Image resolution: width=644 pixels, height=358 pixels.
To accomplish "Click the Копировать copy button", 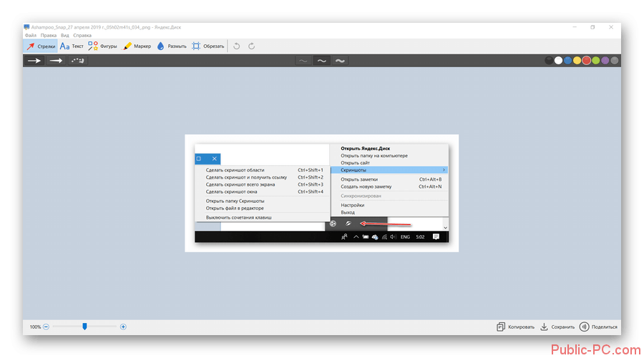I will point(515,327).
